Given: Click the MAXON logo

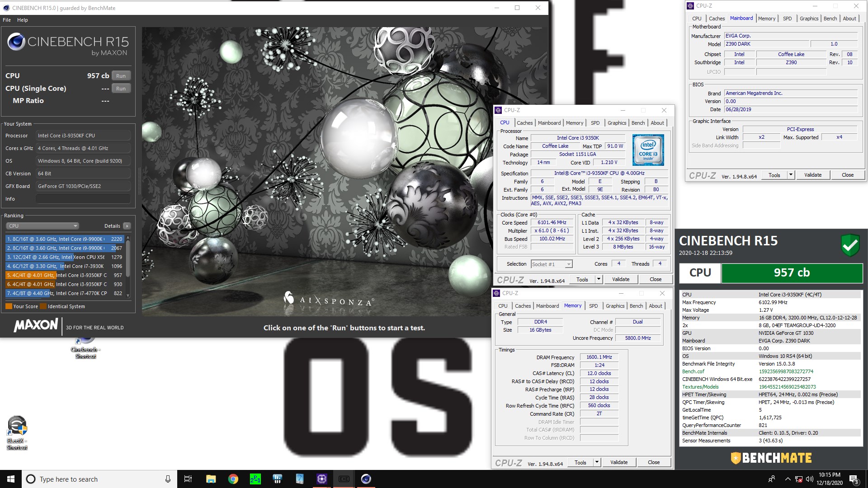Looking at the screenshot, I should [36, 325].
